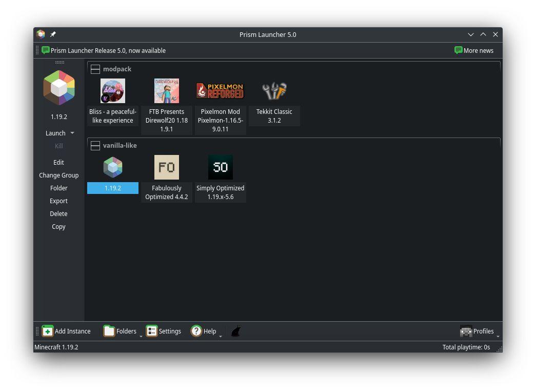Viewport: 536px width, 392px height.
Task: Click the large Prism logo in sidebar
Action: tap(59, 88)
